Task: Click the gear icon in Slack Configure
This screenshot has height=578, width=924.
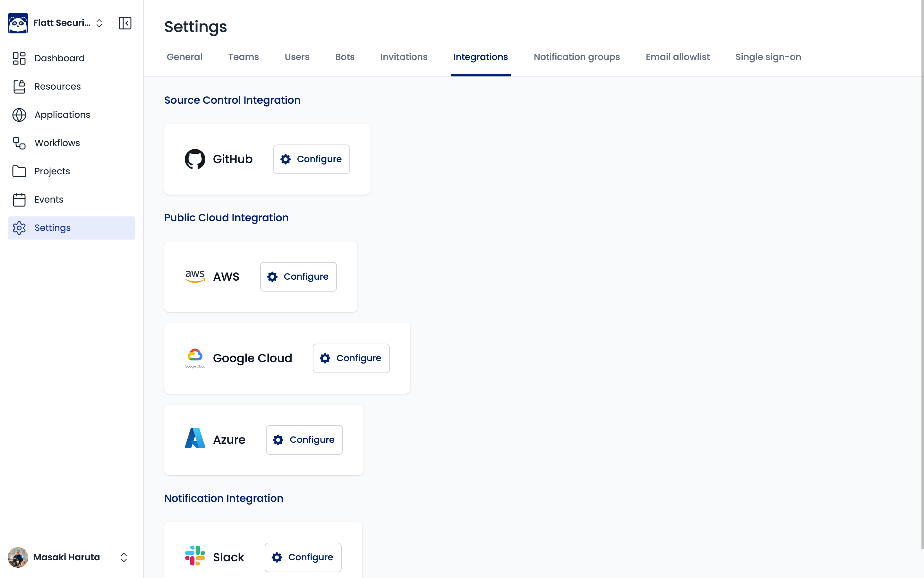Action: point(277,557)
